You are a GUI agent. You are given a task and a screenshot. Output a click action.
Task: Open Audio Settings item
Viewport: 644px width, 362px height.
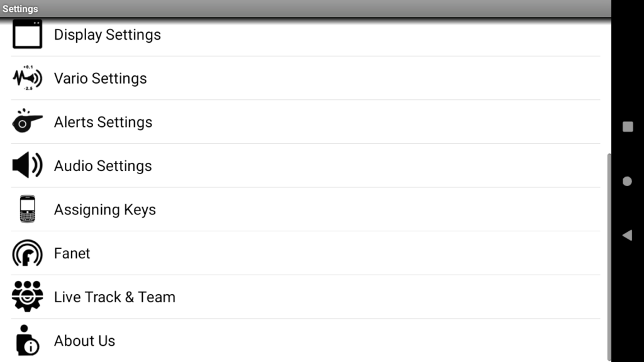(306, 166)
